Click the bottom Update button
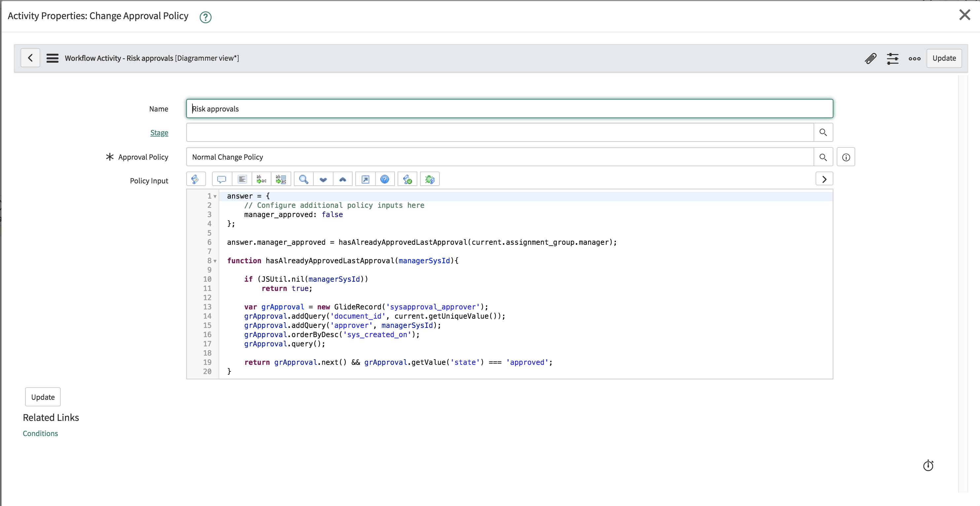Image resolution: width=980 pixels, height=506 pixels. pos(43,397)
